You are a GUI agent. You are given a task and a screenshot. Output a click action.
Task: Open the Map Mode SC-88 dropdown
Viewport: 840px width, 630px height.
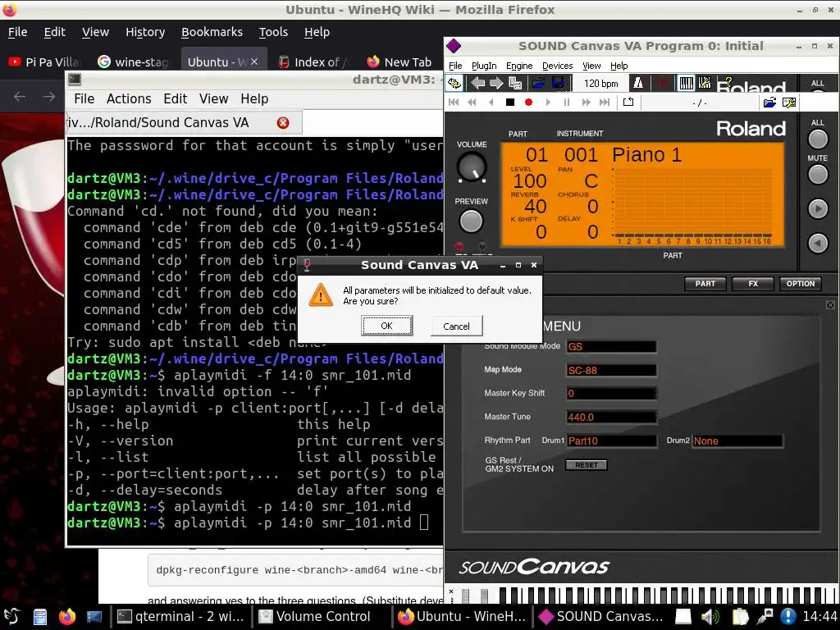tap(610, 370)
